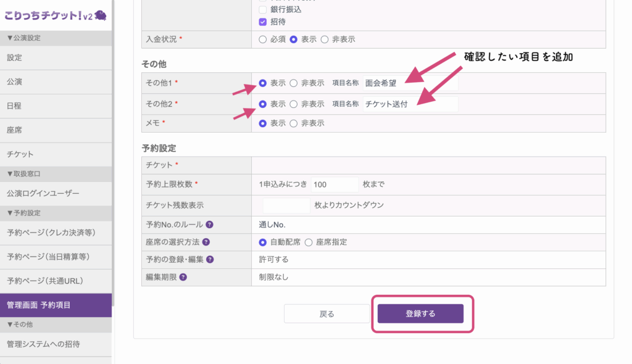This screenshot has height=364, width=632.
Task: Click the 登録する button
Action: click(x=420, y=313)
